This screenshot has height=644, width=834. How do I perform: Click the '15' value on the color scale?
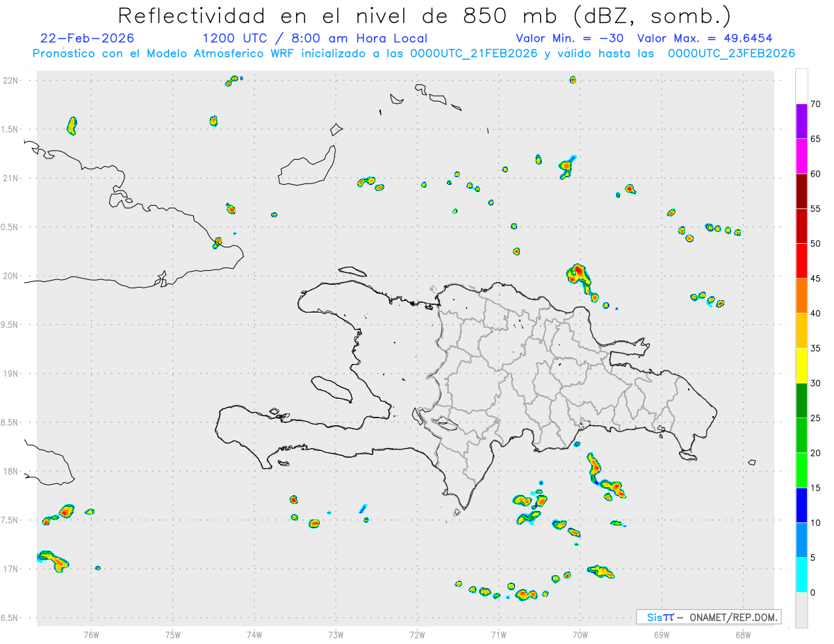click(x=816, y=488)
